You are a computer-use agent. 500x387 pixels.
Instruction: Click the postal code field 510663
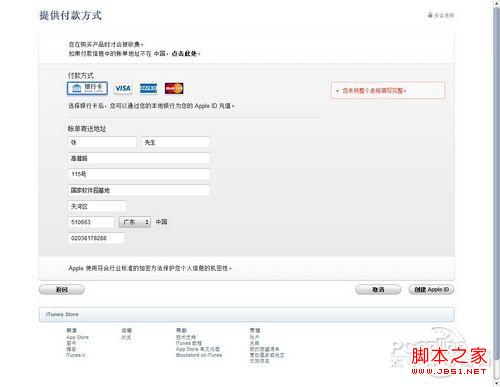(91, 222)
